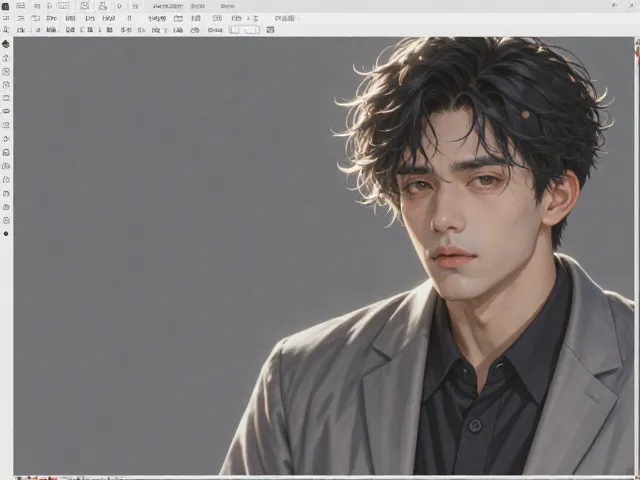Click the stacked-lines icon starting second toolbar row

6,18
